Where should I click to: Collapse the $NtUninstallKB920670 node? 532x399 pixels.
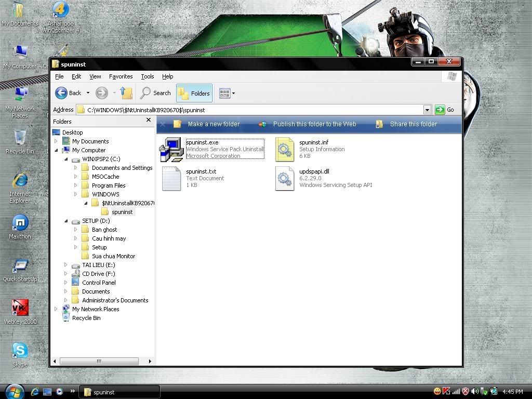coord(86,203)
